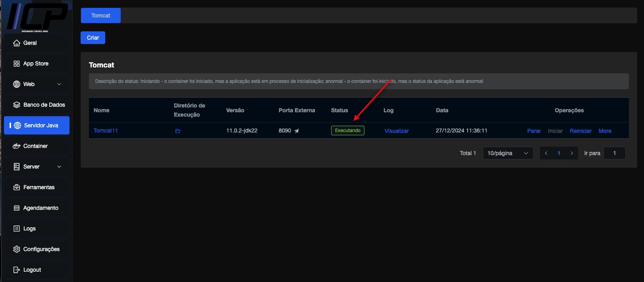Click Visualizar log link for Tomcat11
Viewport: 644px width, 282px height.
coord(396,131)
